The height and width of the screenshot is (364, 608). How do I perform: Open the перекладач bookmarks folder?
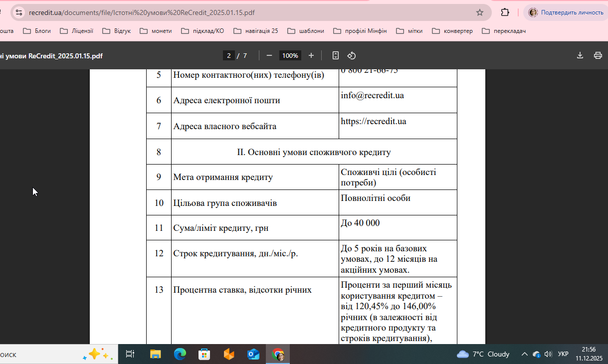click(504, 31)
